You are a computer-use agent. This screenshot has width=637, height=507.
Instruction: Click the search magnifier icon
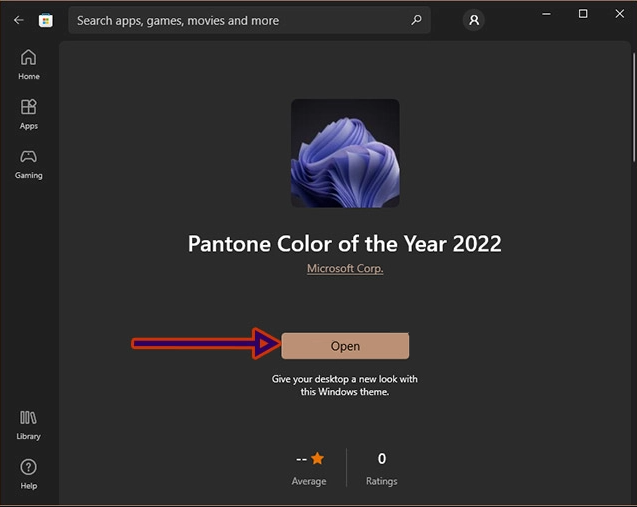pos(416,20)
